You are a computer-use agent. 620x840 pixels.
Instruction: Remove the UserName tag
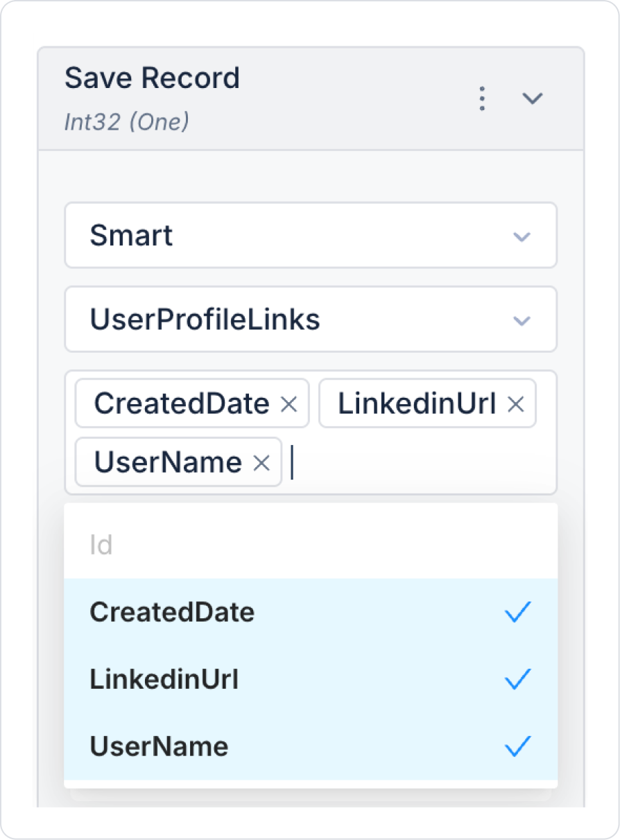(x=261, y=462)
